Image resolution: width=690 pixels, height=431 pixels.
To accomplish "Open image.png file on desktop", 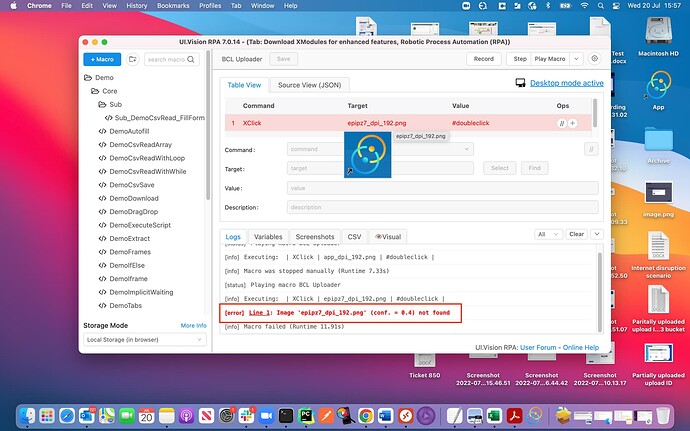I will pos(658,199).
